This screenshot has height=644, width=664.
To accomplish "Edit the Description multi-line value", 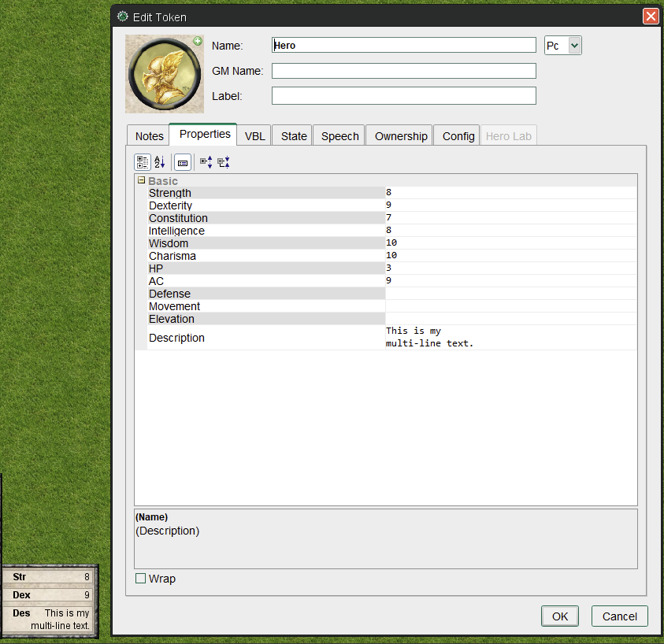I will point(511,338).
